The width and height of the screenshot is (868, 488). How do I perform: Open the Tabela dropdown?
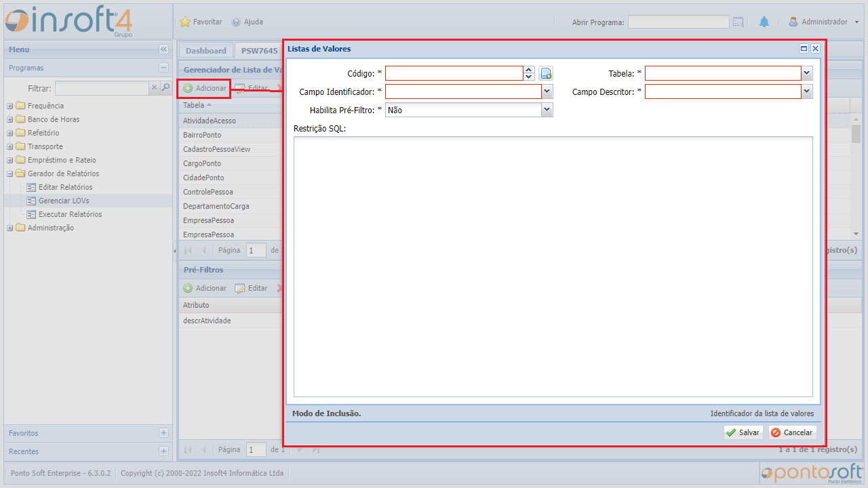pos(807,74)
